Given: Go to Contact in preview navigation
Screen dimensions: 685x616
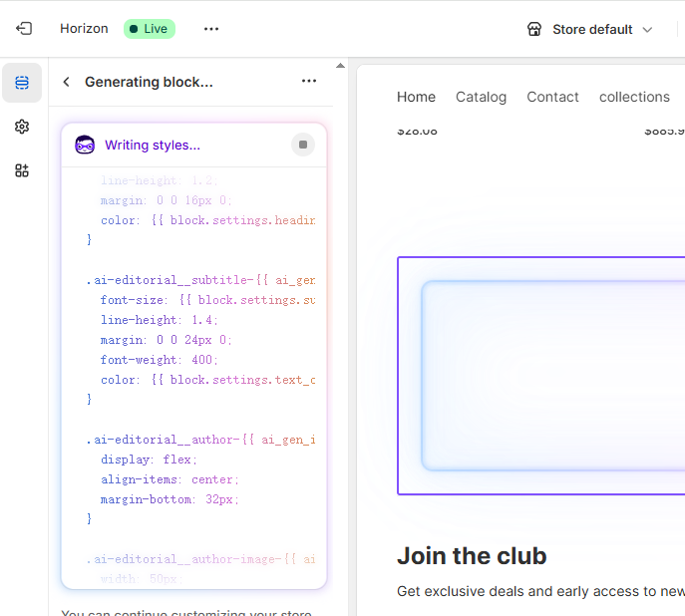Looking at the screenshot, I should (x=552, y=97).
